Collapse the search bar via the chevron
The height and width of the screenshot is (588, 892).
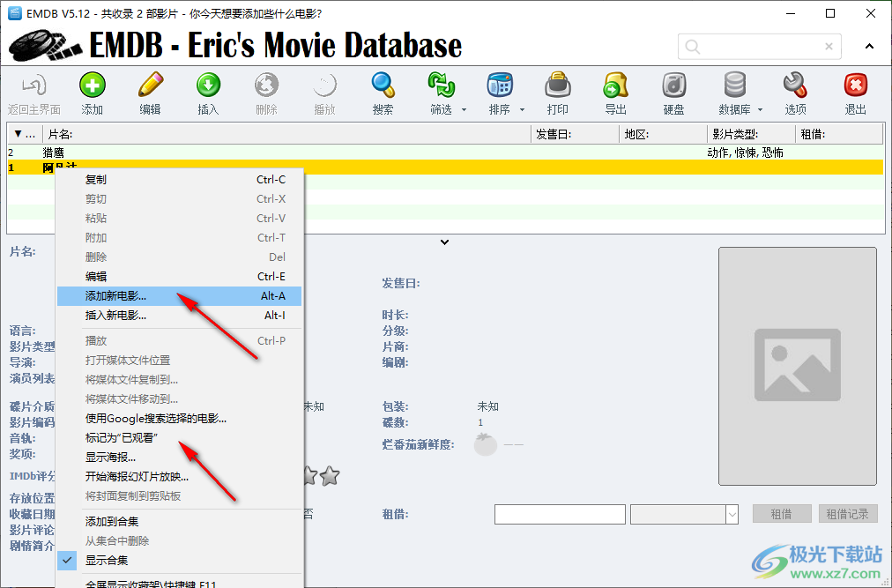pos(867,46)
